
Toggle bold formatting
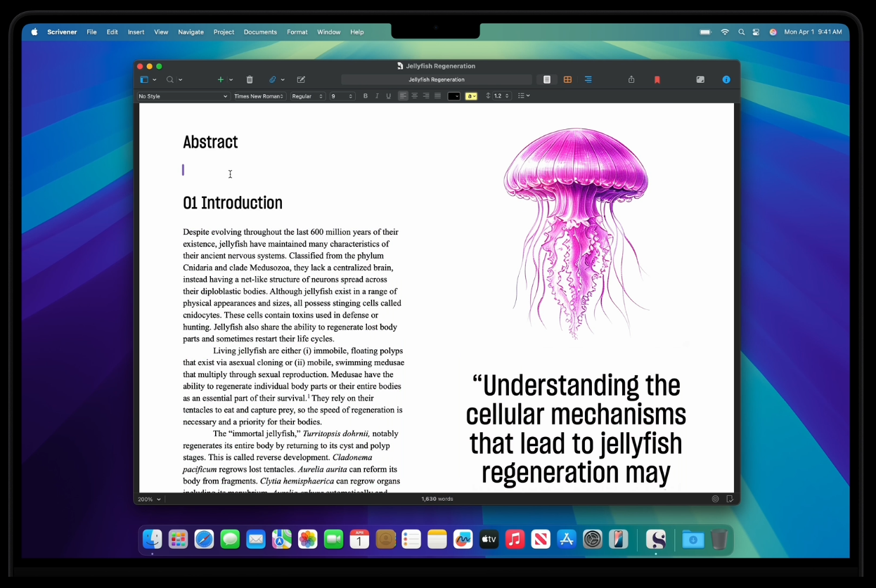click(x=365, y=96)
